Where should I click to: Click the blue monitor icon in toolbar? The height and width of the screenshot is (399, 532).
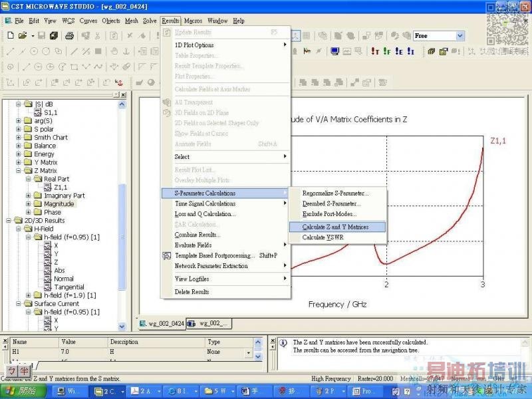(x=334, y=51)
